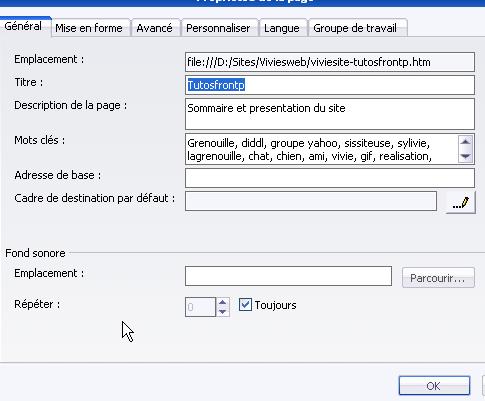Screen dimensions: 485x401
Task: Select the Général tab
Action: coord(23,26)
